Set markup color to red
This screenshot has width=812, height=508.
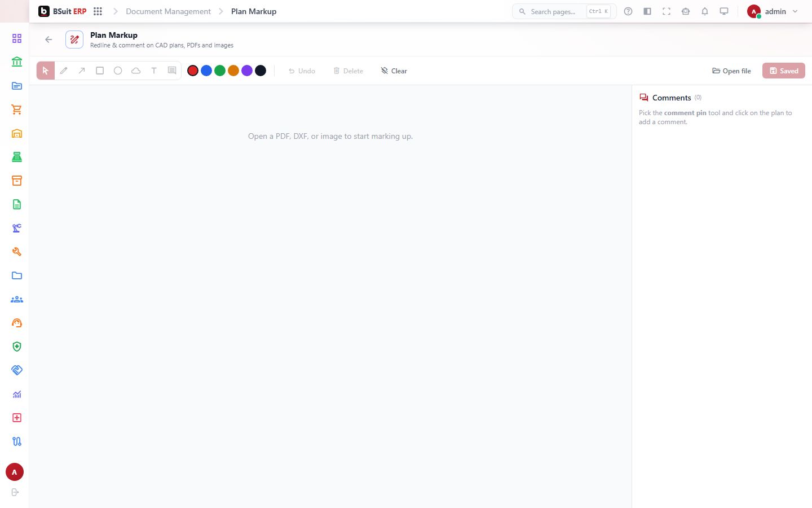pyautogui.click(x=193, y=71)
